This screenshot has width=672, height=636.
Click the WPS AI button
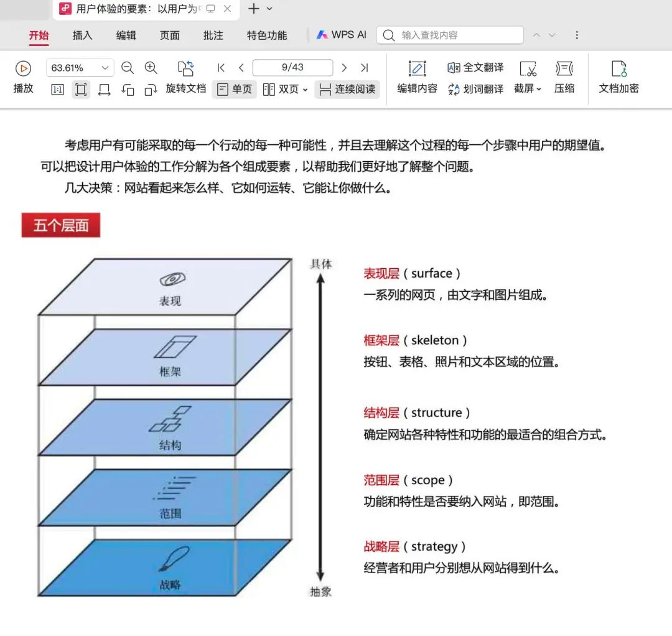(341, 35)
